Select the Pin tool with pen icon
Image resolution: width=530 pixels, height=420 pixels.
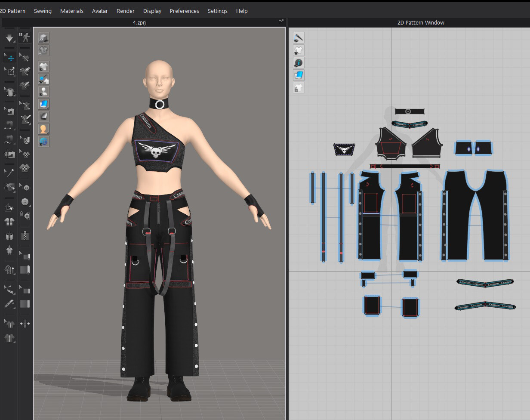9,172
